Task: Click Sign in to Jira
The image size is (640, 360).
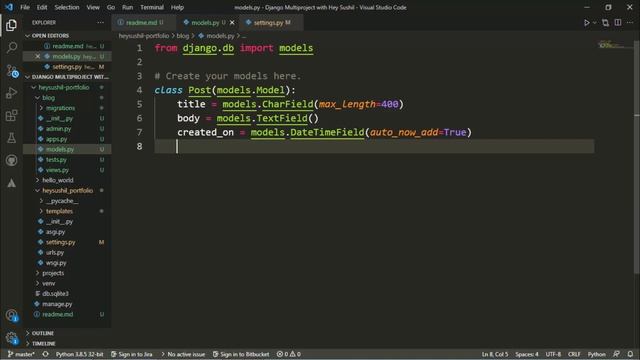Action: point(131,354)
